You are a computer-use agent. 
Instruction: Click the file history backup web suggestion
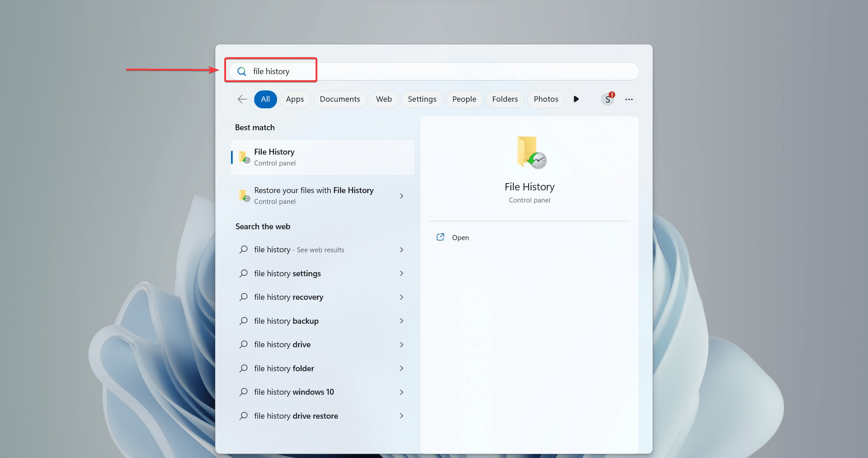[x=322, y=321]
